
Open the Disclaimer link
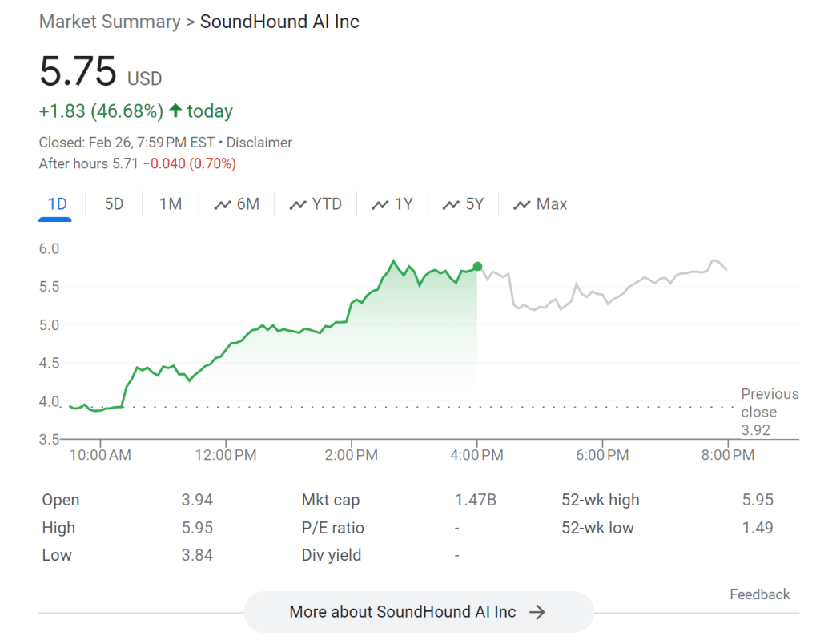259,143
